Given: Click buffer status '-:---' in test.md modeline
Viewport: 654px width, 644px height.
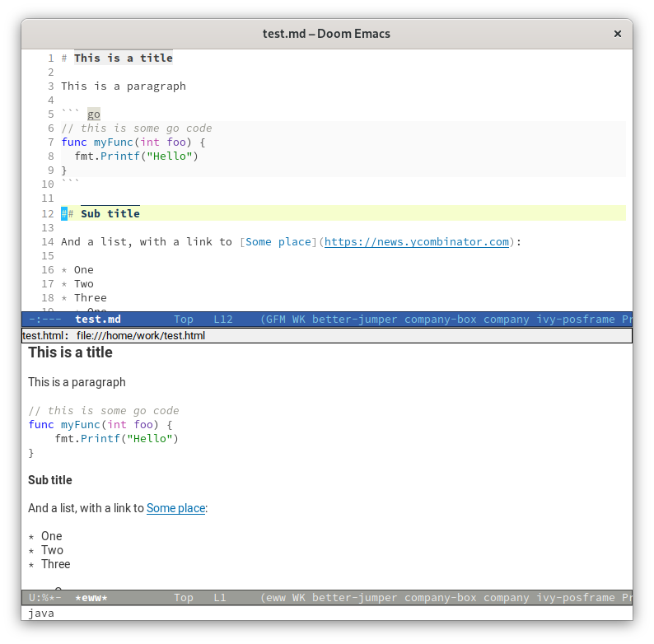Looking at the screenshot, I should point(45,320).
